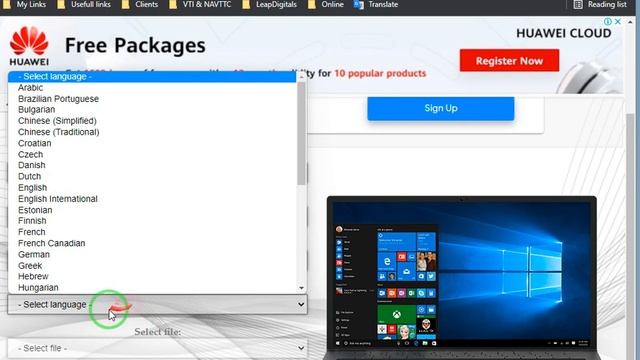
Task: Click the Huawei logo in the ad
Action: 29,46
